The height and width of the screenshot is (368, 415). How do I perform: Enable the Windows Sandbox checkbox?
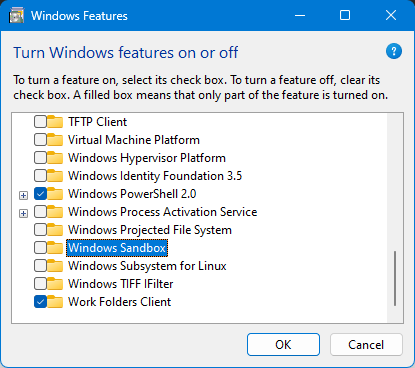coord(40,248)
